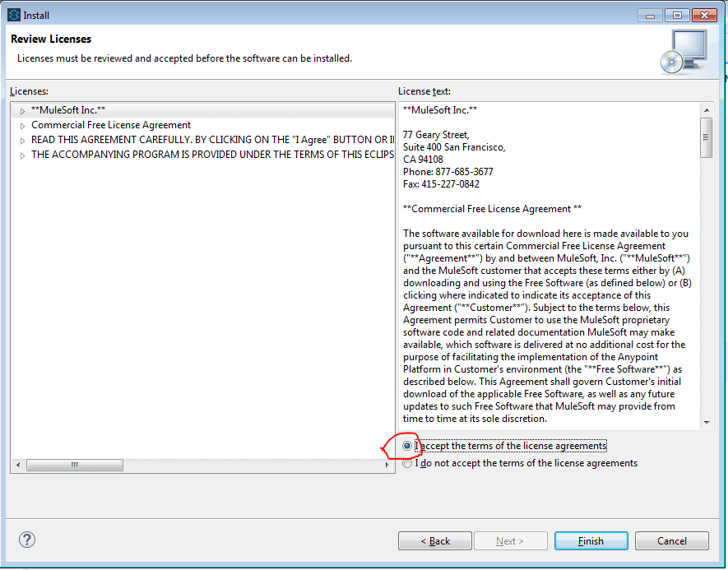Click license text scrollbar up arrow
Image resolution: width=728 pixels, height=570 pixels.
click(x=706, y=110)
